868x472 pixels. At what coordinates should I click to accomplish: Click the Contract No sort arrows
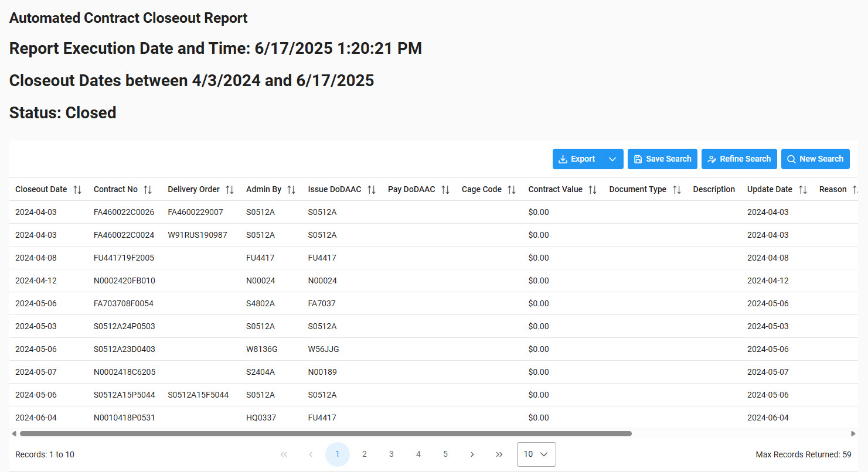(148, 190)
